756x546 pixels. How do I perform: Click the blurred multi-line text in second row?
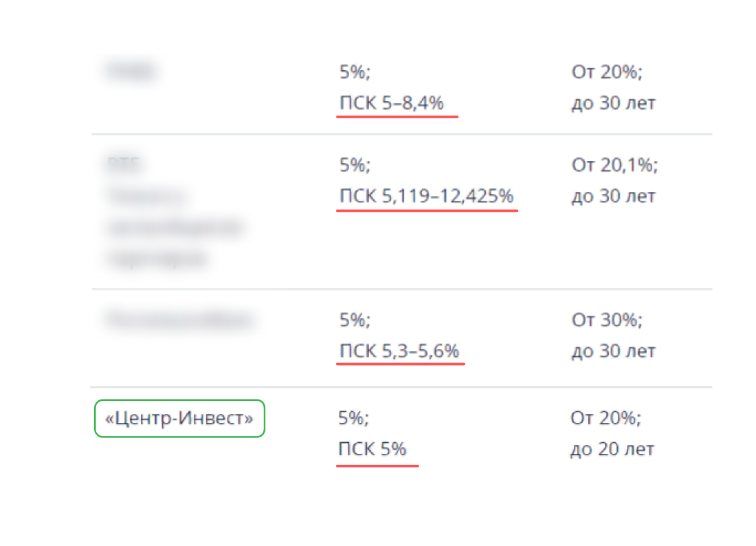pyautogui.click(x=175, y=211)
